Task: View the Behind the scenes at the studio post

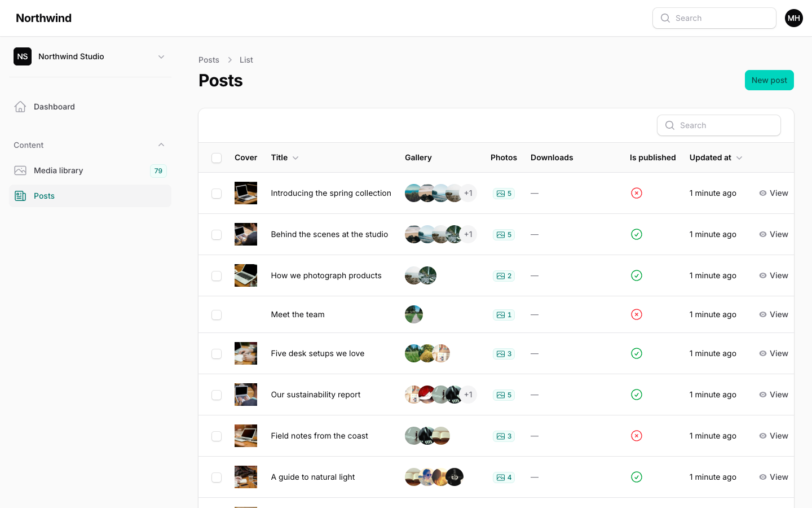Action: tap(774, 234)
